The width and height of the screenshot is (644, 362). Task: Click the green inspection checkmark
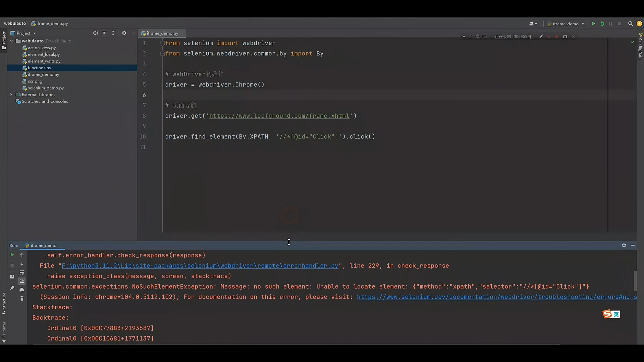[x=633, y=42]
